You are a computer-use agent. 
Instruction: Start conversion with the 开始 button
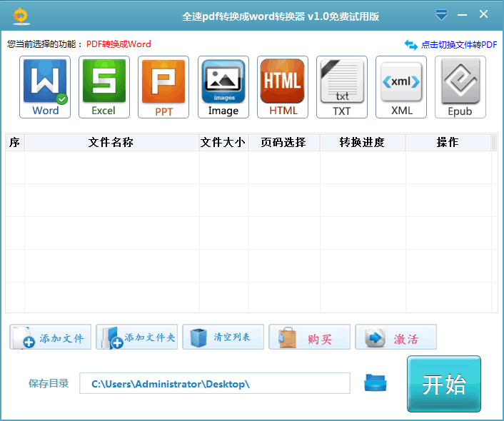tap(444, 384)
